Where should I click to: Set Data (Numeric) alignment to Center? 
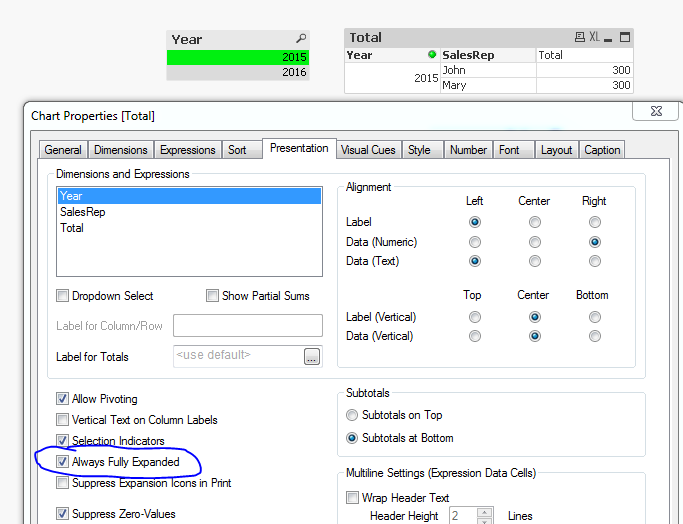[x=534, y=242]
